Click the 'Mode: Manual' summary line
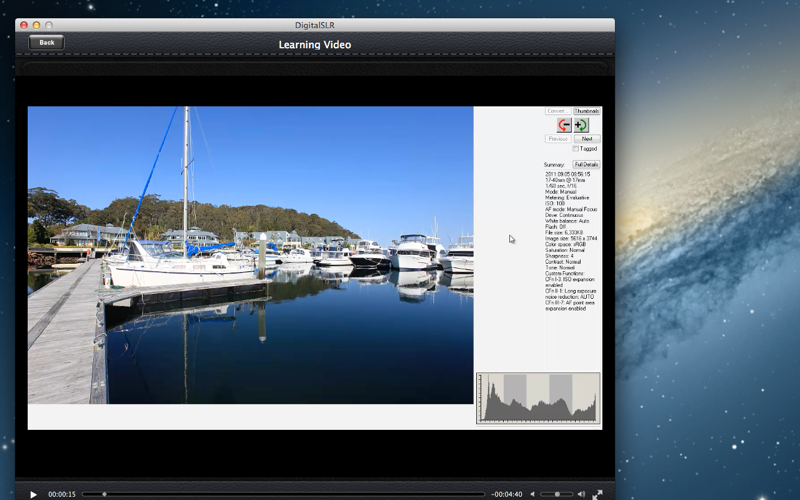The image size is (800, 500). click(x=561, y=192)
